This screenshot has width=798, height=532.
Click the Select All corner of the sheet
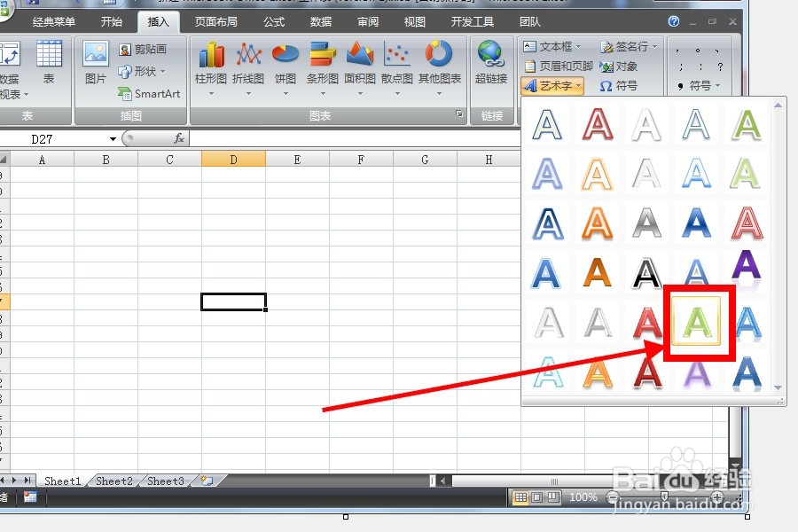(4, 160)
